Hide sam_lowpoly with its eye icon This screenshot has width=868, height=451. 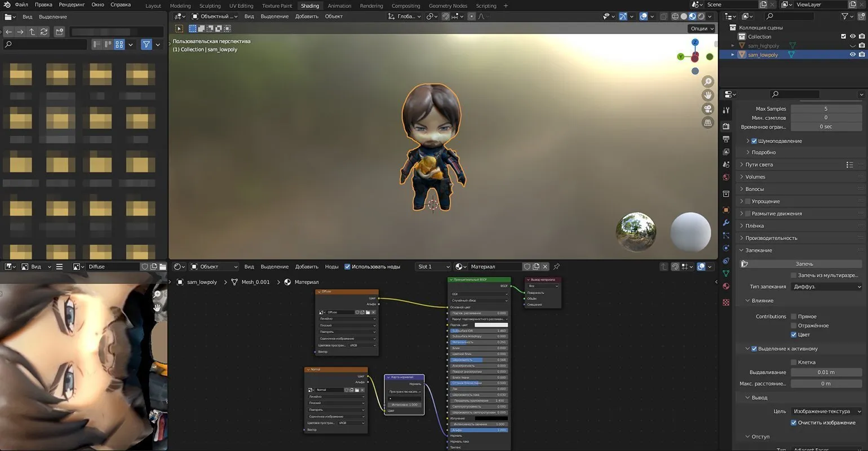pyautogui.click(x=852, y=55)
